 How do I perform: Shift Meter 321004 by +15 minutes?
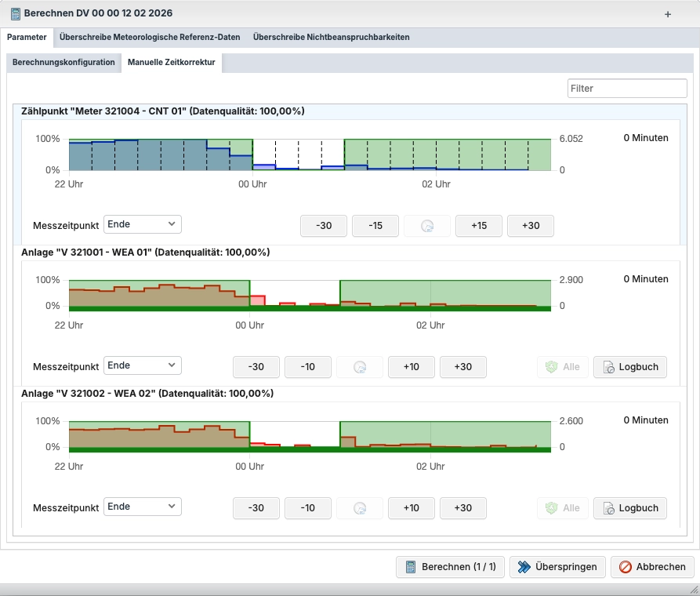point(479,226)
